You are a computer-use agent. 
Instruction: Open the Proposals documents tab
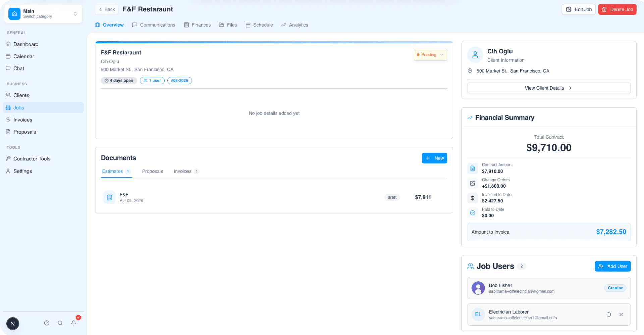pos(152,171)
